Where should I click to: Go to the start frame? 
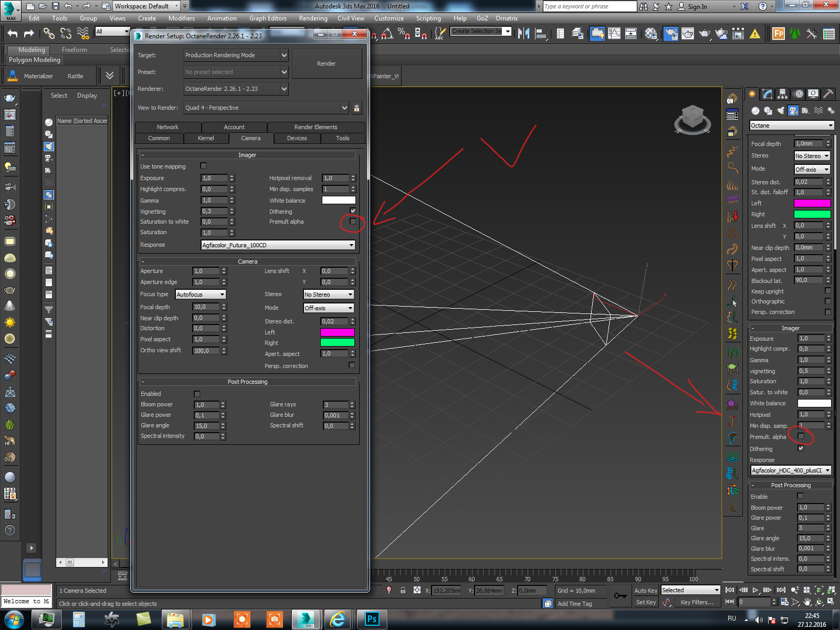(x=730, y=590)
